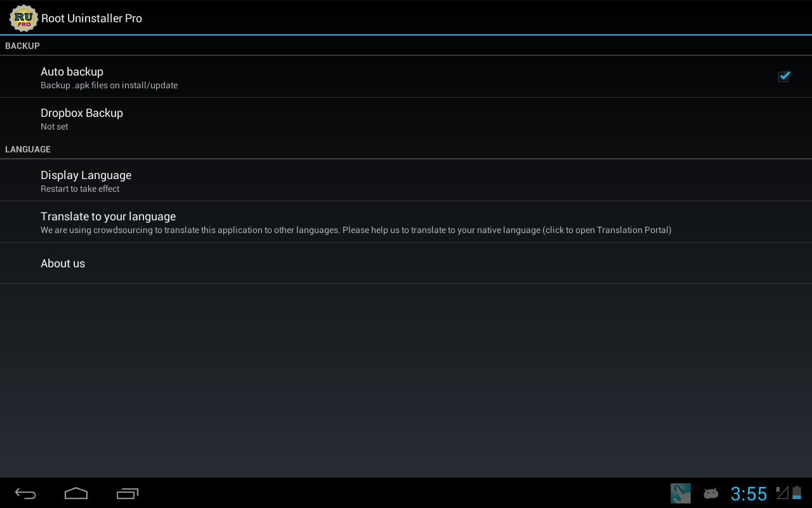Tap the Android back navigation button
The width and height of the screenshot is (812, 508).
point(25,493)
